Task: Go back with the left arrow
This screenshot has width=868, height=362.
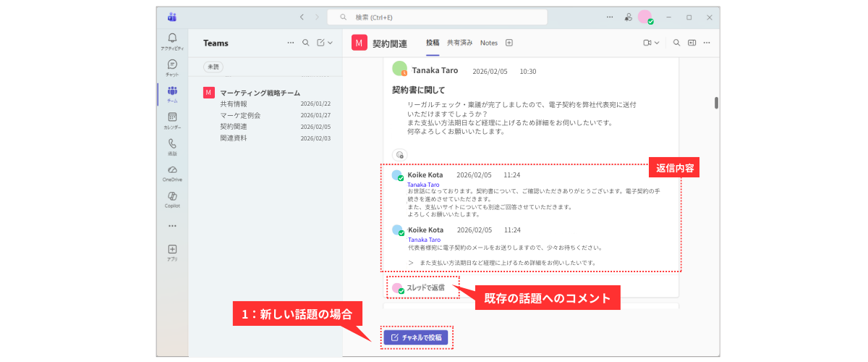Action: (x=302, y=17)
